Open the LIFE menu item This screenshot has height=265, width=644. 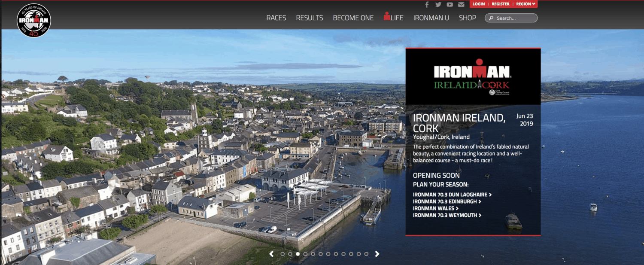tap(394, 17)
